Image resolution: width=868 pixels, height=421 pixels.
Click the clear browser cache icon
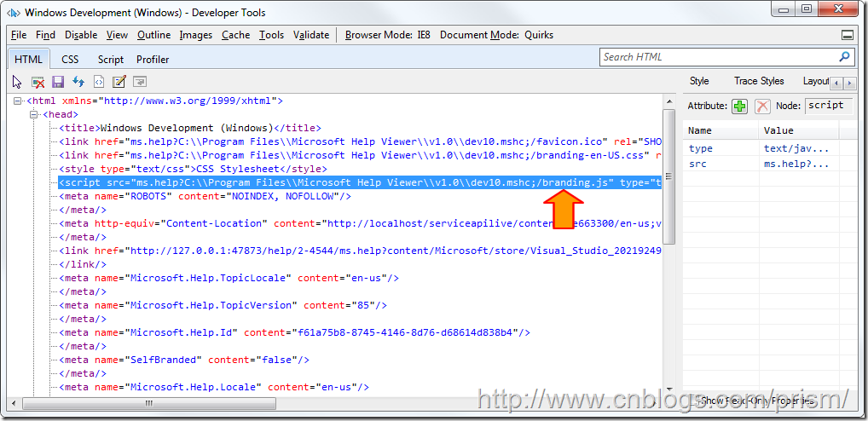pyautogui.click(x=38, y=82)
